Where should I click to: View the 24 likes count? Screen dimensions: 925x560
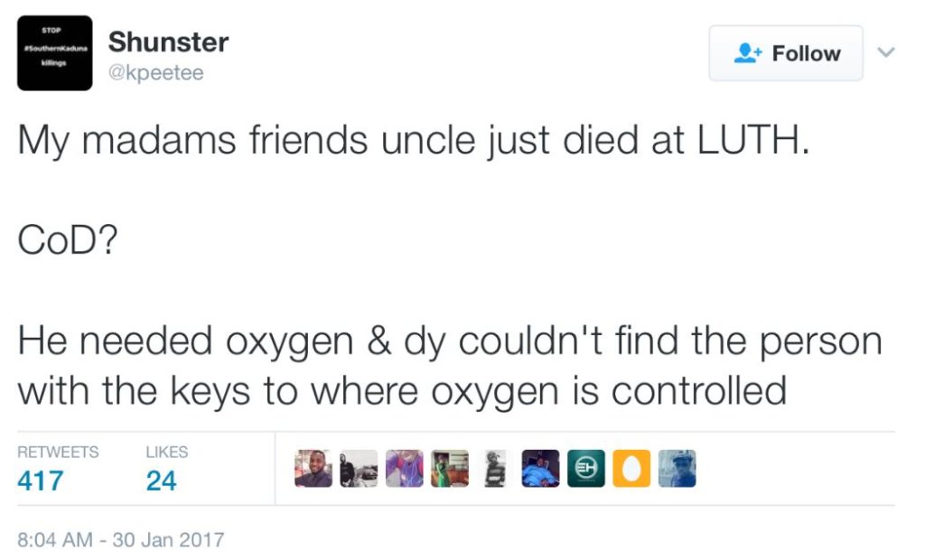coord(162,481)
